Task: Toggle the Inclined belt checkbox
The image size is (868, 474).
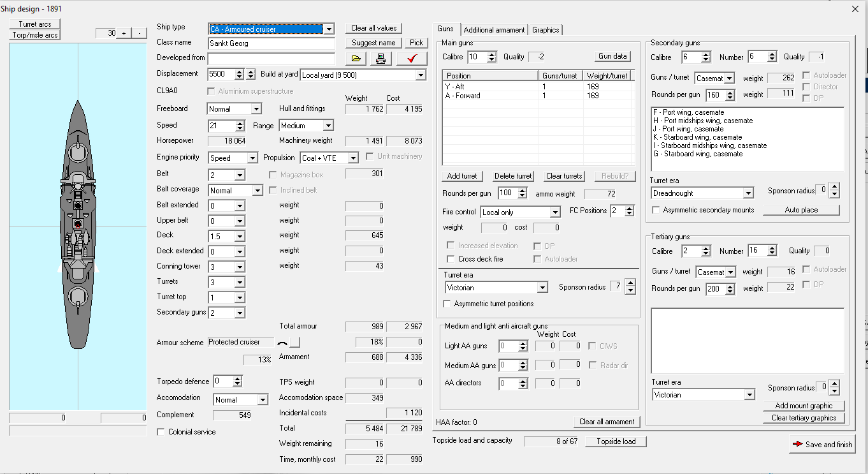Action: coord(273,190)
